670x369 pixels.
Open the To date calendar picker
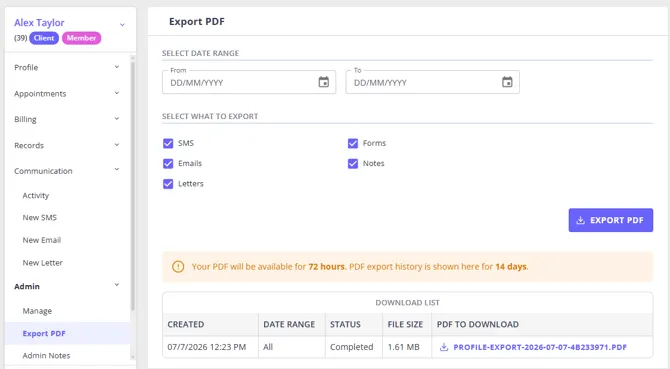(507, 82)
